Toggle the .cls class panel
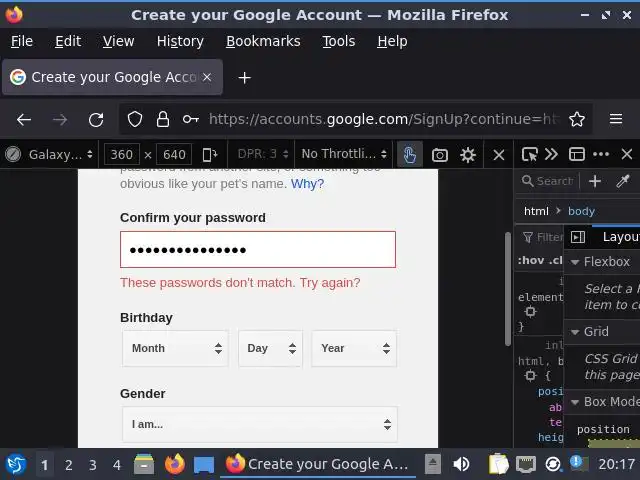 point(555,260)
